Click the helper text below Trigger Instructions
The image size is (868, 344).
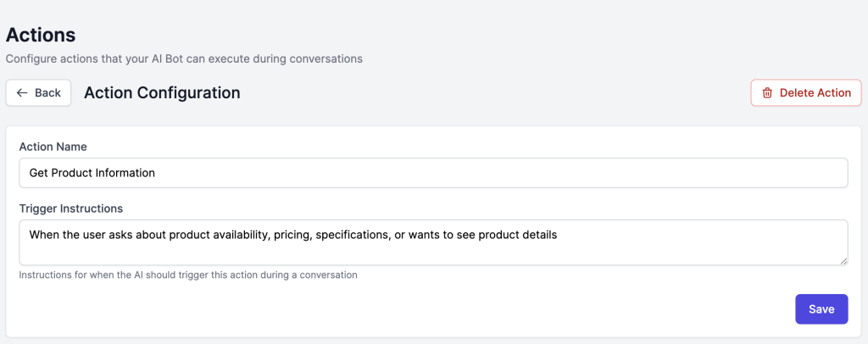tap(187, 275)
